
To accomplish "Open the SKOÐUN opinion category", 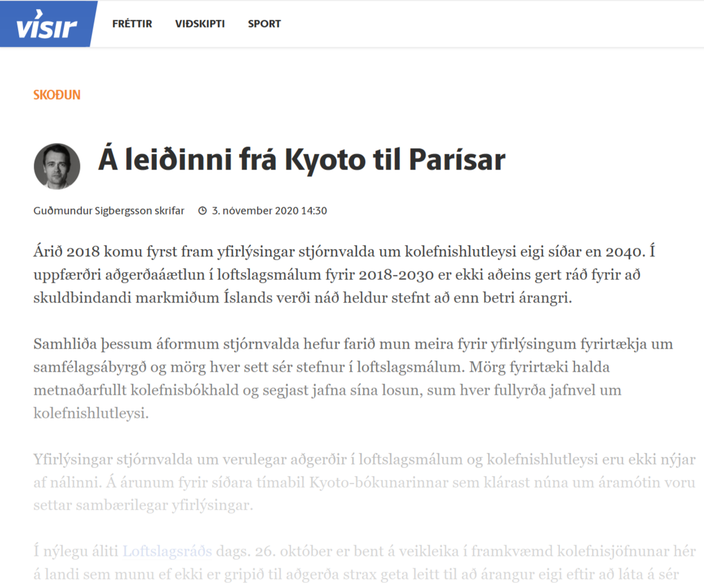I will (56, 95).
